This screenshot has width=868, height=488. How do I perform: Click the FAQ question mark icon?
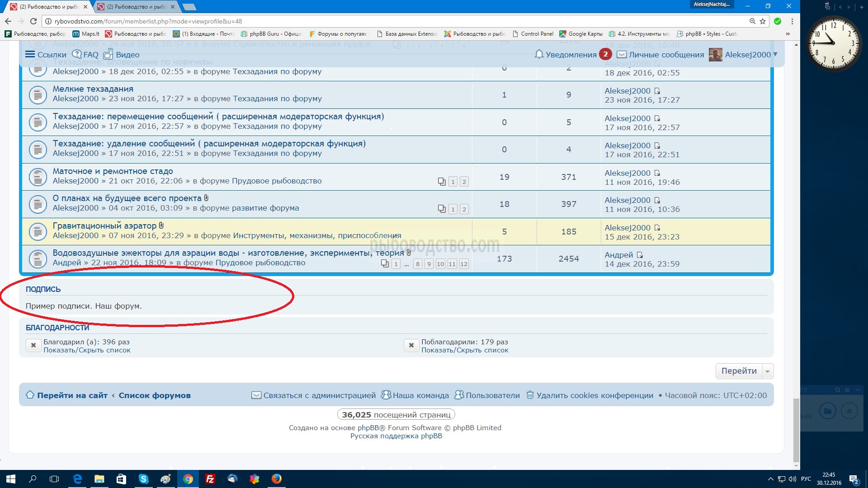point(77,54)
